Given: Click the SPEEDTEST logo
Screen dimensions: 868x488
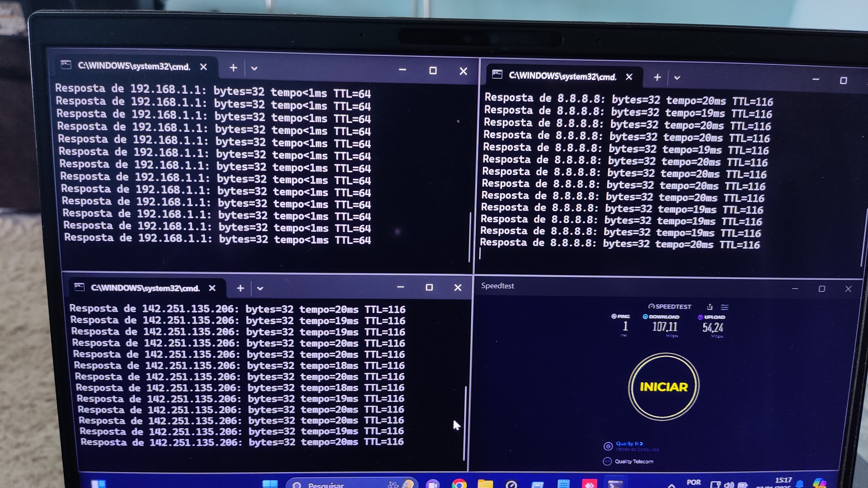Looking at the screenshot, I should coord(670,306).
